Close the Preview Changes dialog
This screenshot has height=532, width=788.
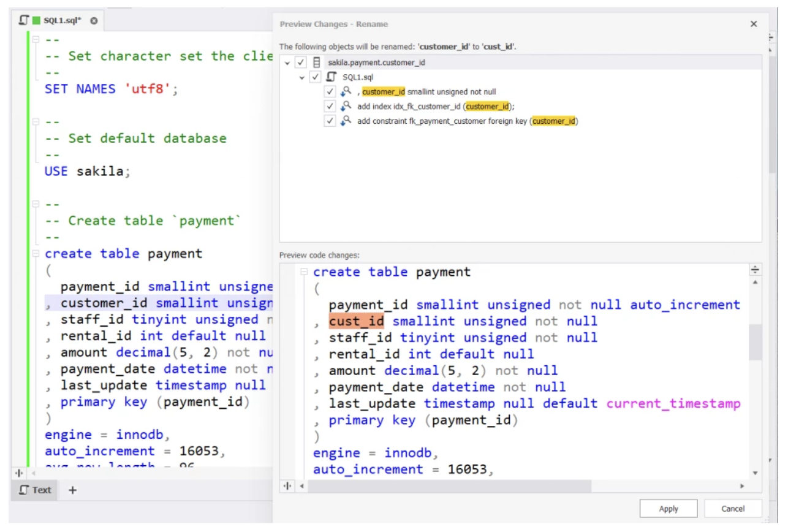[754, 25]
